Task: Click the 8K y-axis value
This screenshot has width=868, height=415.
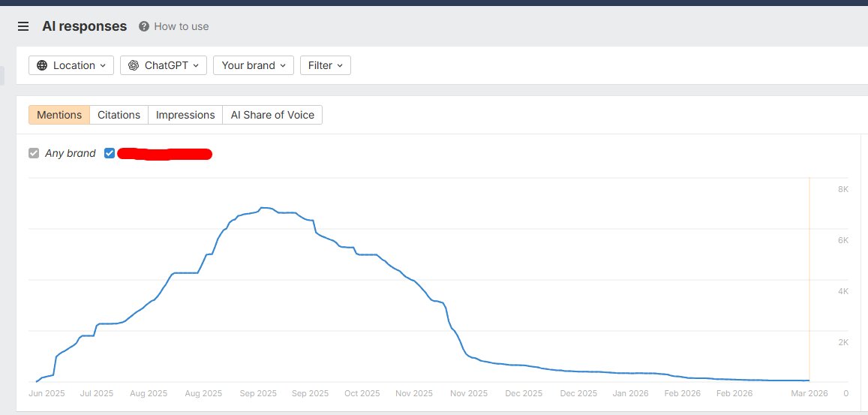Action: coord(843,190)
